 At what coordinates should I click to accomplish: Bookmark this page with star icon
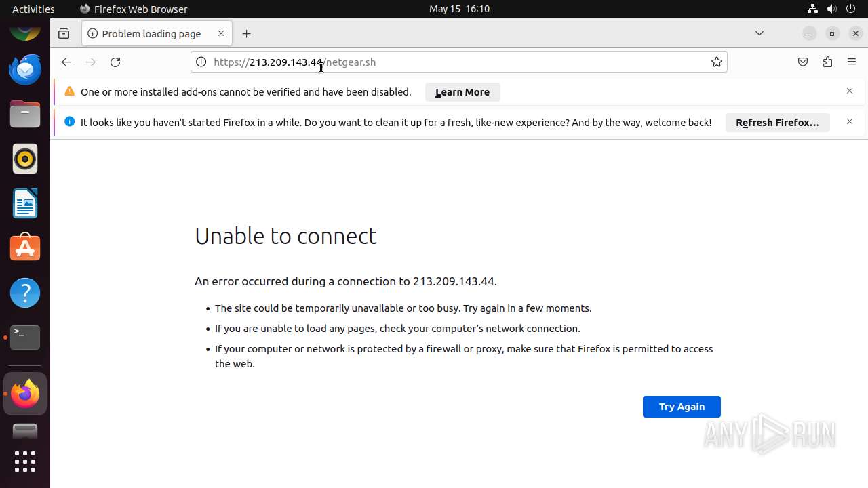coord(717,62)
